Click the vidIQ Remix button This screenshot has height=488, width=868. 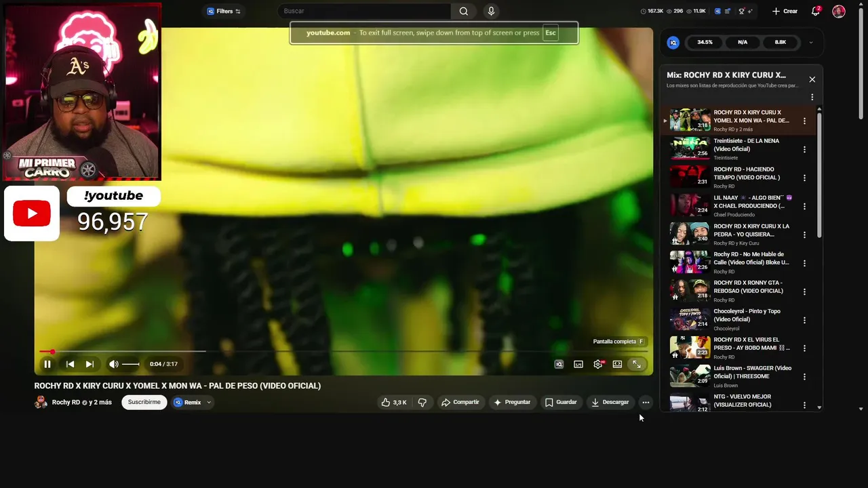tap(188, 402)
